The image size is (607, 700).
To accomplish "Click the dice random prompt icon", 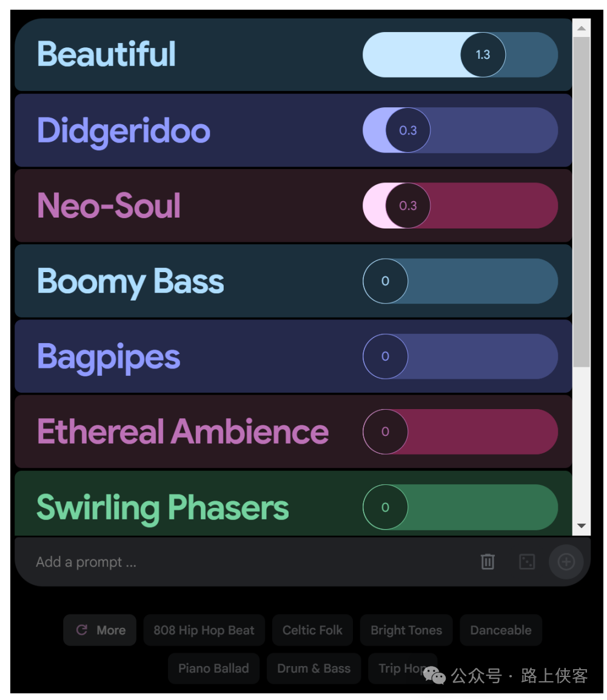I will tap(527, 562).
